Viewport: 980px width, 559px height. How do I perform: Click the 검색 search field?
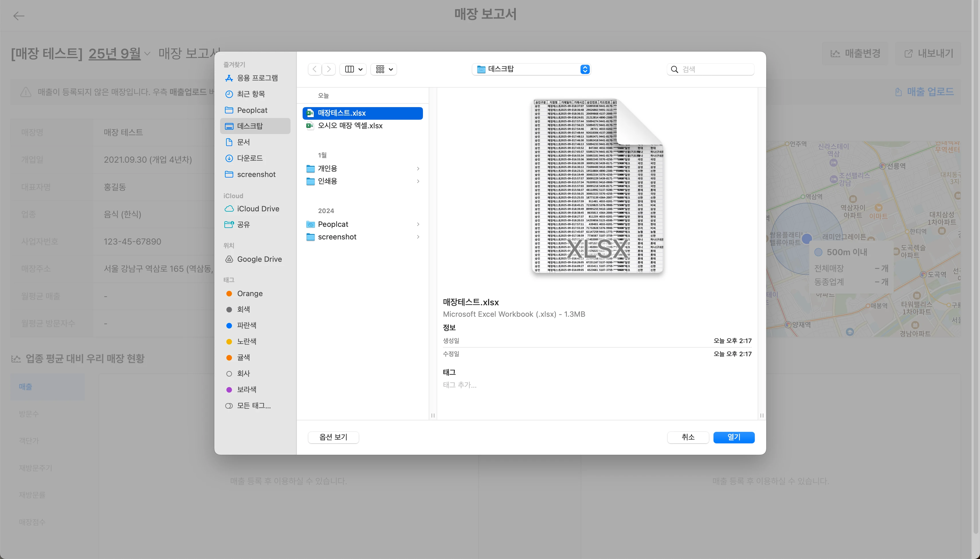coord(715,69)
